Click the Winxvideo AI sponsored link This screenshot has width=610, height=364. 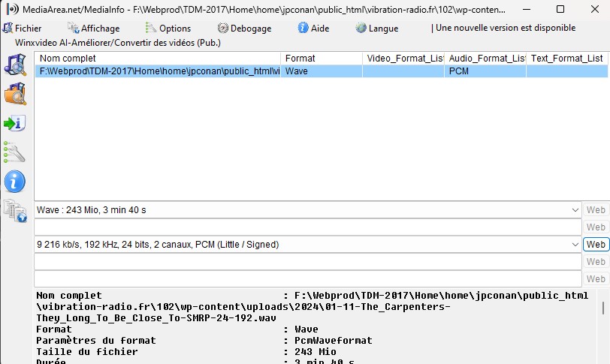coord(106,43)
